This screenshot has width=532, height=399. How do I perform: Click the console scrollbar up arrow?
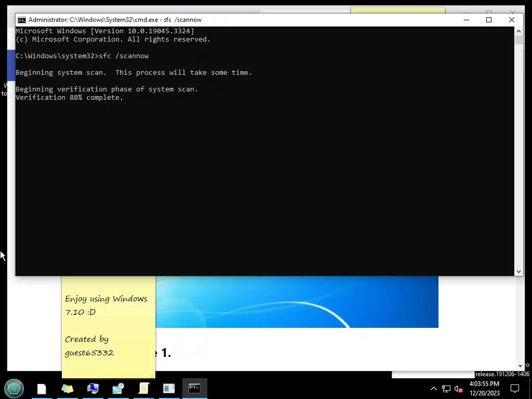coord(519,31)
